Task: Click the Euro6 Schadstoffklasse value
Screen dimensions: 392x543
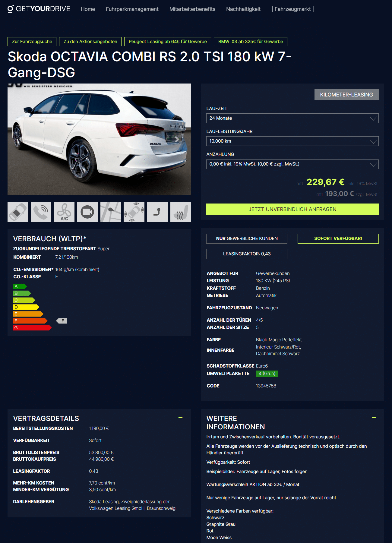Action: [x=262, y=366]
